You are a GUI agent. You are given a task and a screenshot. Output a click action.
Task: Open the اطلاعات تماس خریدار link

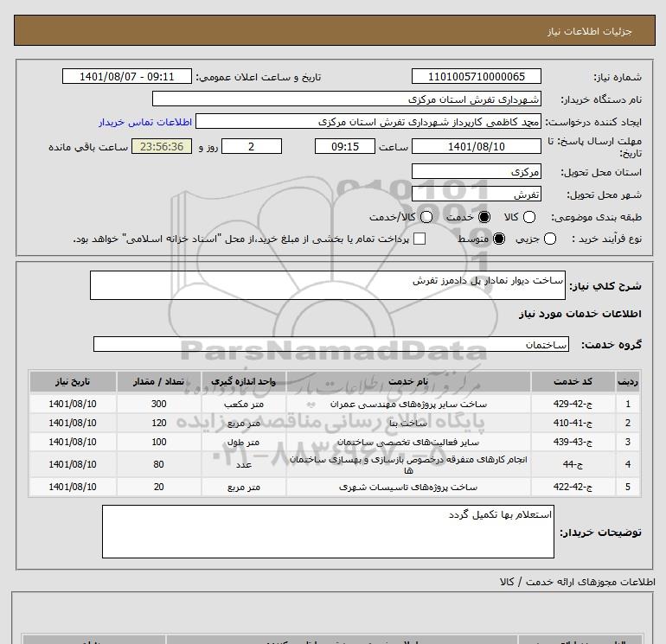pyautogui.click(x=145, y=122)
